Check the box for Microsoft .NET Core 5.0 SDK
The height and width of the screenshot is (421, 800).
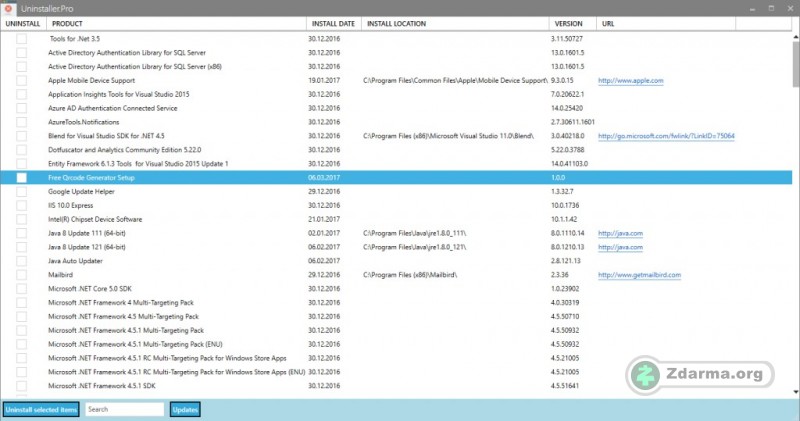21,288
